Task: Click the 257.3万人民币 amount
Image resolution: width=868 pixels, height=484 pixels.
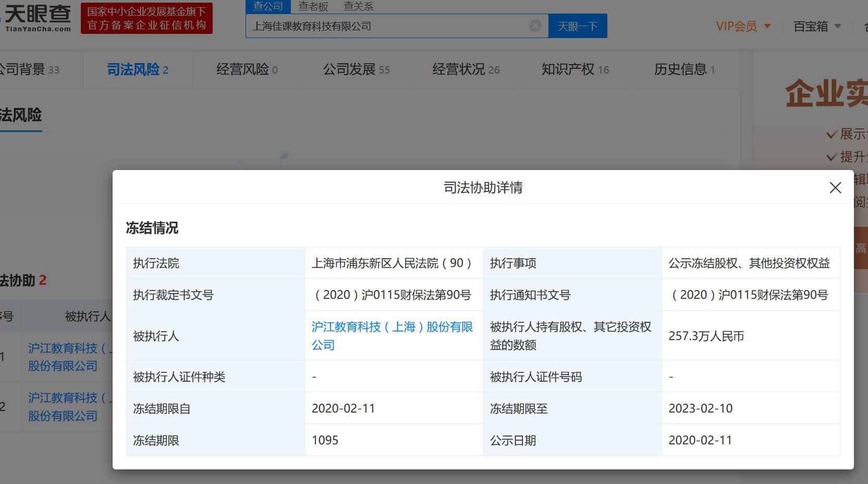Action: tap(706, 336)
